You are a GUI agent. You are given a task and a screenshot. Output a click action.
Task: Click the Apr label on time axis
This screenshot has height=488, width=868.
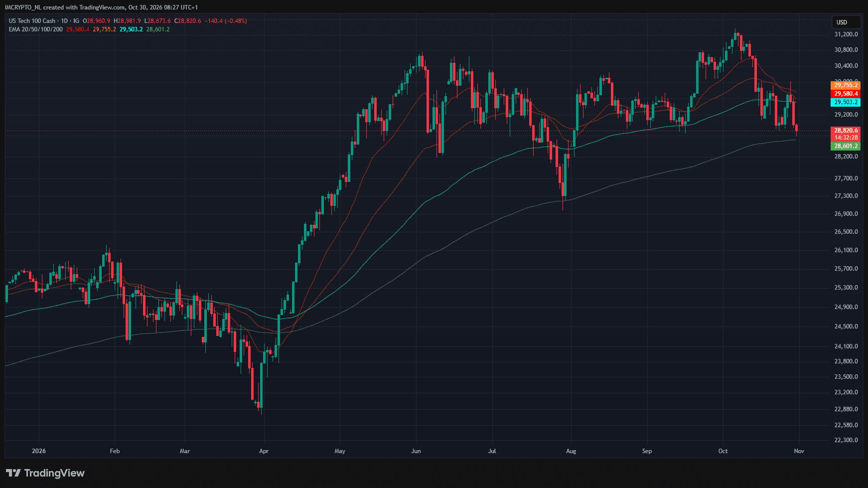coord(264,451)
